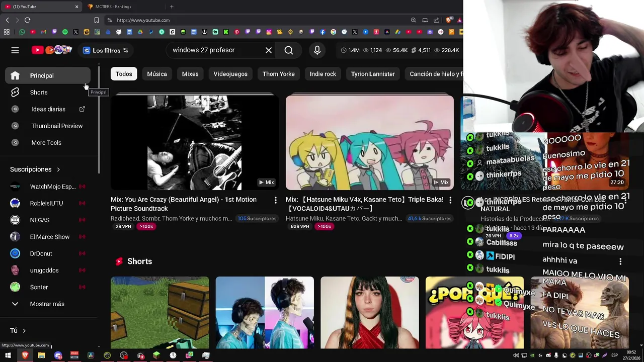Open the Gmail bookmark

[x=43, y=32]
